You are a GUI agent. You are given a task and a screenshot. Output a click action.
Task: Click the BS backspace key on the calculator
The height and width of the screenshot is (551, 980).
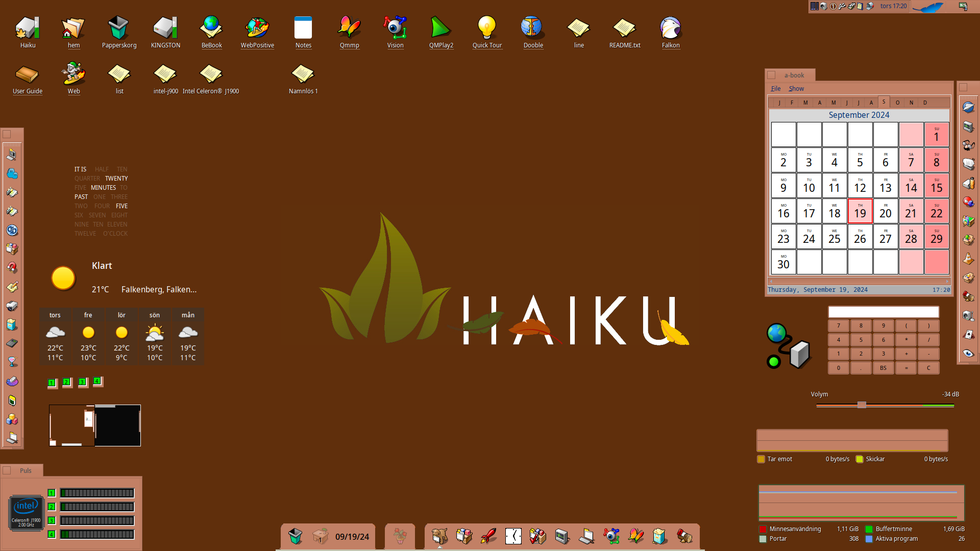click(x=884, y=368)
